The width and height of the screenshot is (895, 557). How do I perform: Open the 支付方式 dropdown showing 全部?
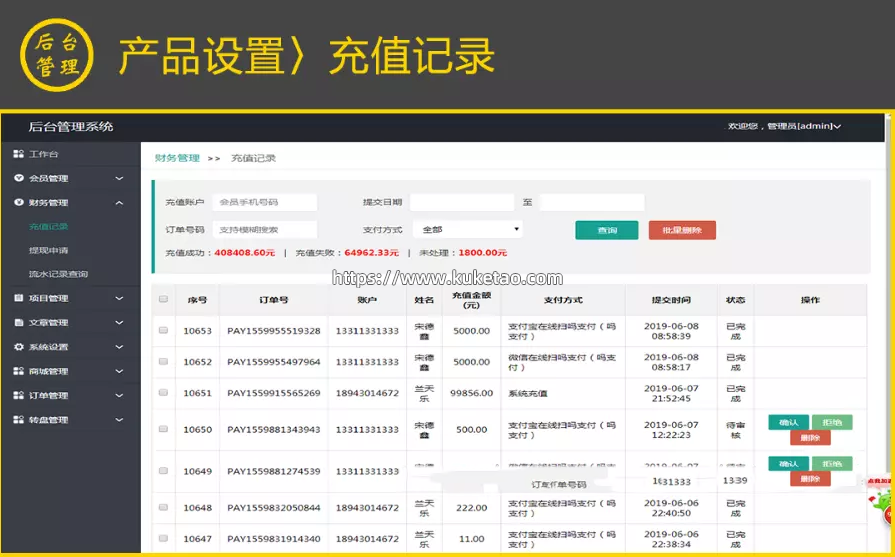[466, 230]
